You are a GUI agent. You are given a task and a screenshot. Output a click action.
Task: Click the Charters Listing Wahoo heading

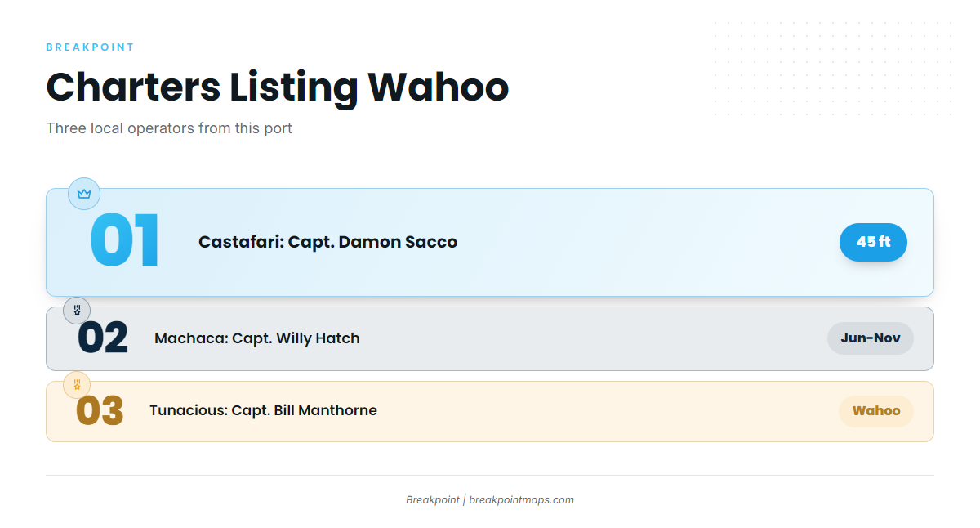(x=278, y=87)
